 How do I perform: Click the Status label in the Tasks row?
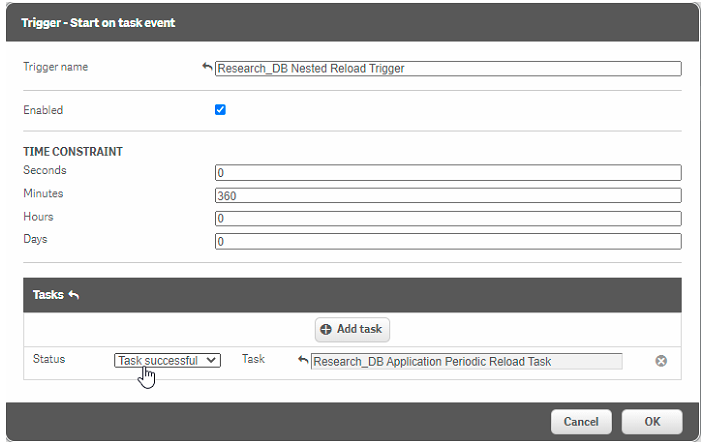point(49,359)
